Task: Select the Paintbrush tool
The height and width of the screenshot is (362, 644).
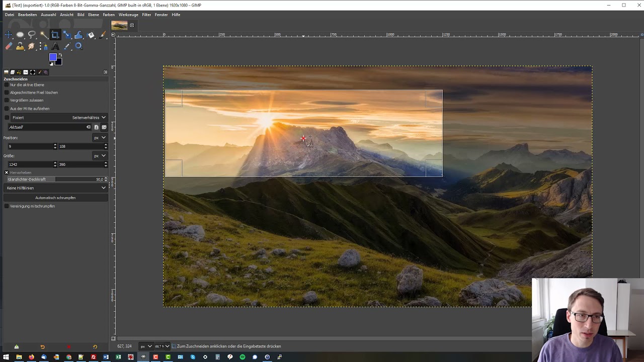Action: [x=103, y=35]
